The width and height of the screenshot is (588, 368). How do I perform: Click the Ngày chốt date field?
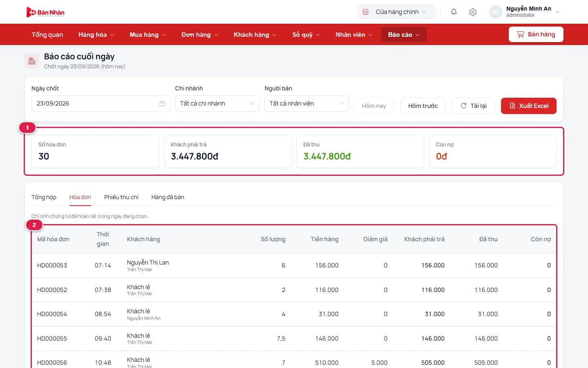click(100, 103)
